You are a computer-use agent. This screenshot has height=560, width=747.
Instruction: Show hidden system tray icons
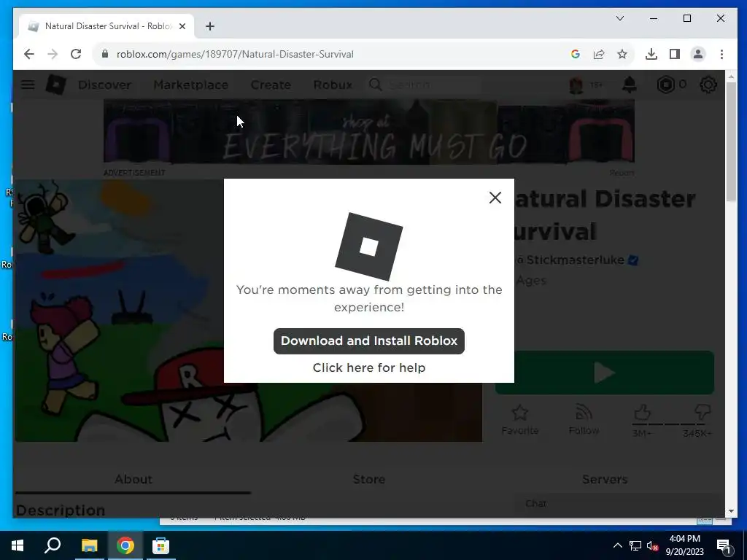pyautogui.click(x=617, y=545)
